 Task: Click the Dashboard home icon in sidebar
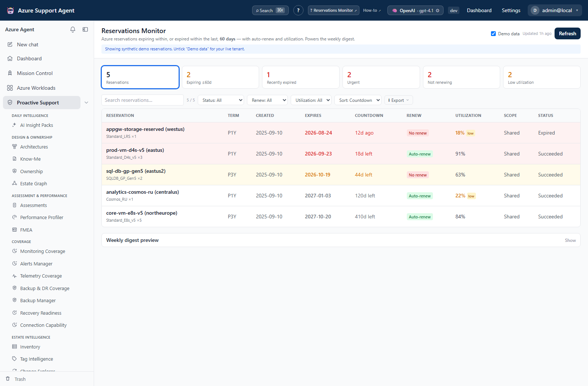click(x=10, y=58)
